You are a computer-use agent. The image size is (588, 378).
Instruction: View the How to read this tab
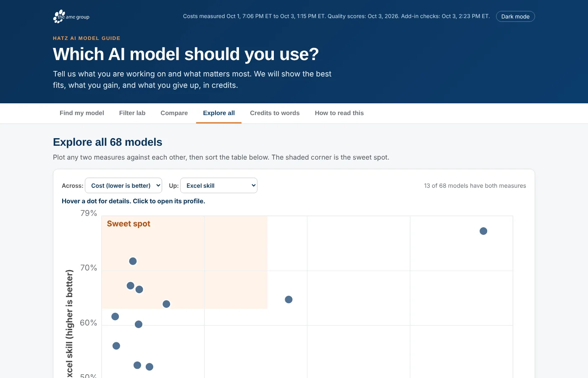(x=339, y=113)
